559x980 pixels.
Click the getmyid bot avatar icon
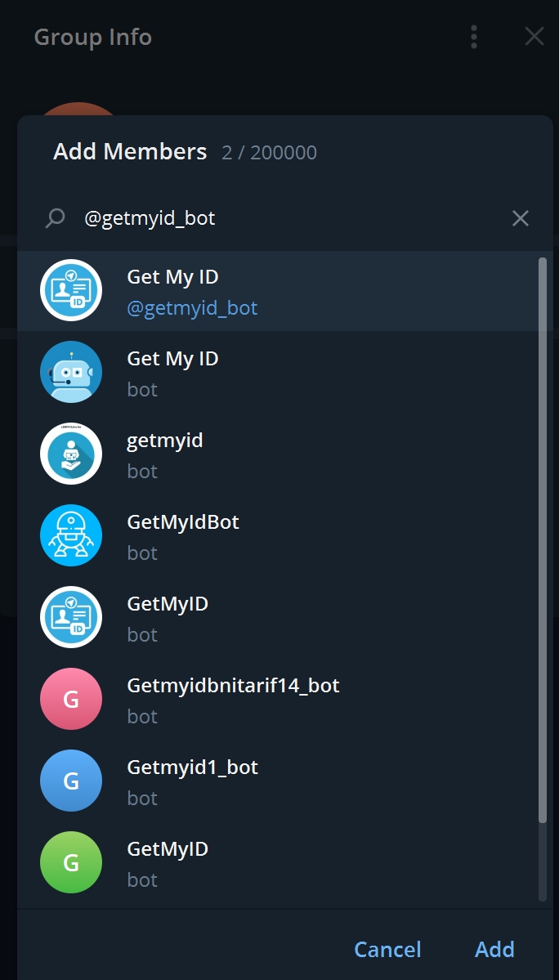click(71, 454)
